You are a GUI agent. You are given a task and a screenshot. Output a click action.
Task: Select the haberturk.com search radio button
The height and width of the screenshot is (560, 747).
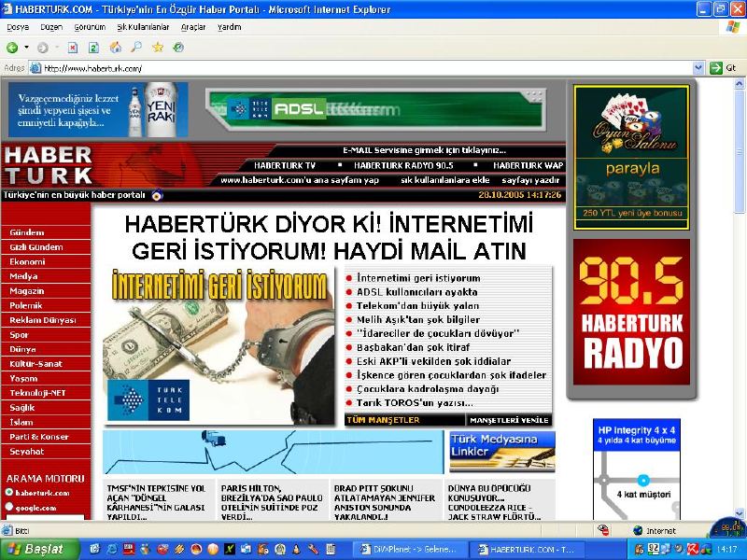pos(9,492)
